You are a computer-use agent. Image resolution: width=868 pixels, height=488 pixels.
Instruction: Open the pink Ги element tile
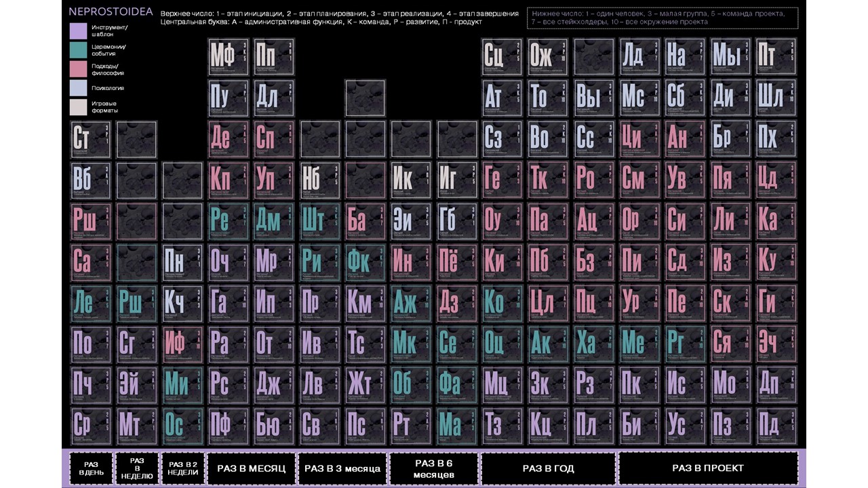point(776,303)
